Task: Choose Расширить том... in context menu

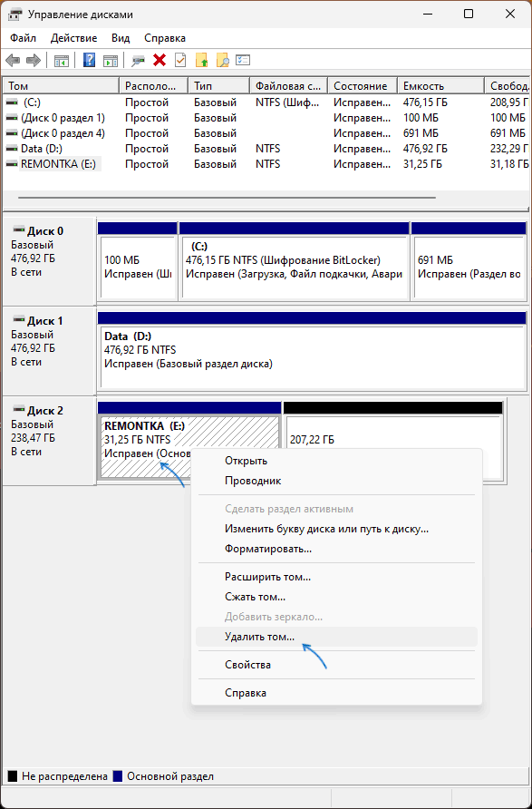Action: 336,577
